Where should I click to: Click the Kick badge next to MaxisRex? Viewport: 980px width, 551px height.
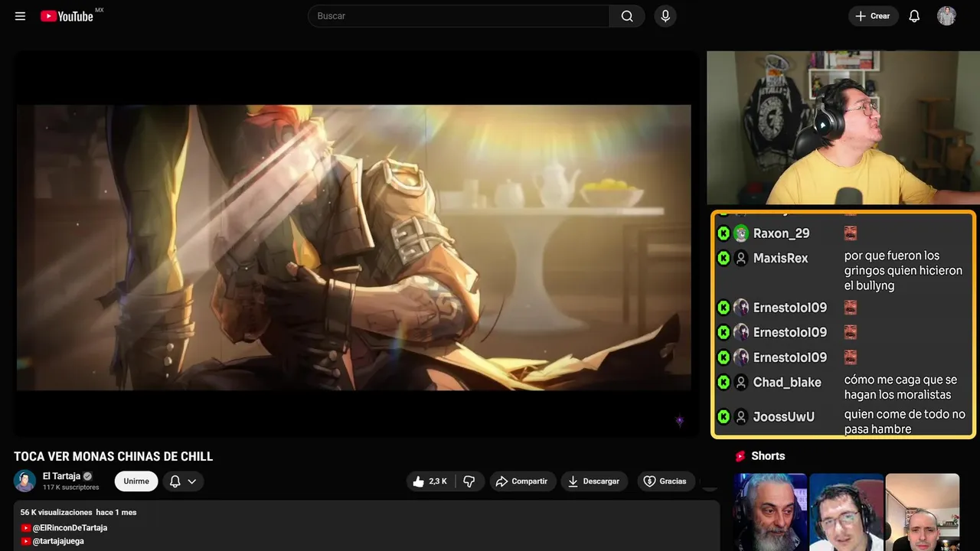[x=724, y=258]
